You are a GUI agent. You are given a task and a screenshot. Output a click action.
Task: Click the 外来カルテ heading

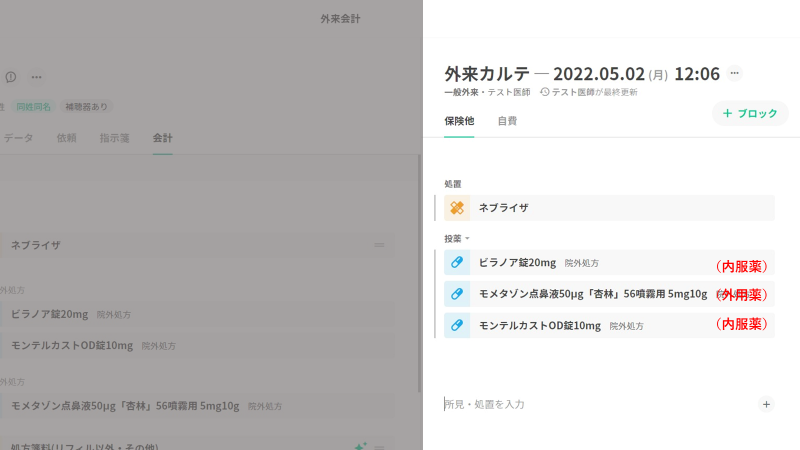click(x=487, y=74)
